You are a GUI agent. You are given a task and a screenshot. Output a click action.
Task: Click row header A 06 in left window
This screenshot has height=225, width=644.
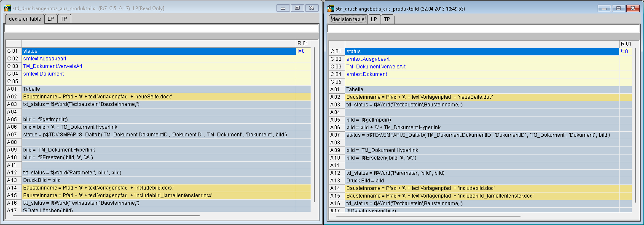(x=13, y=127)
